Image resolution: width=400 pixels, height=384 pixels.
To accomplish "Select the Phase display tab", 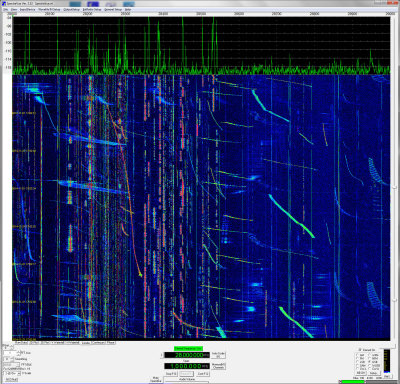I will [x=111, y=342].
